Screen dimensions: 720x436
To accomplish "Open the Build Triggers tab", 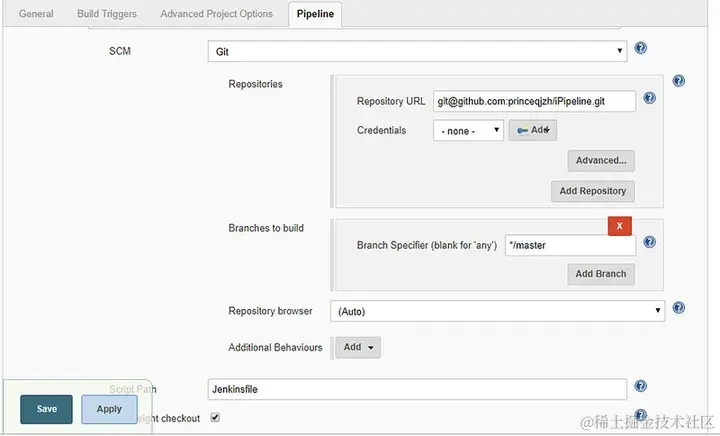I will pyautogui.click(x=107, y=14).
